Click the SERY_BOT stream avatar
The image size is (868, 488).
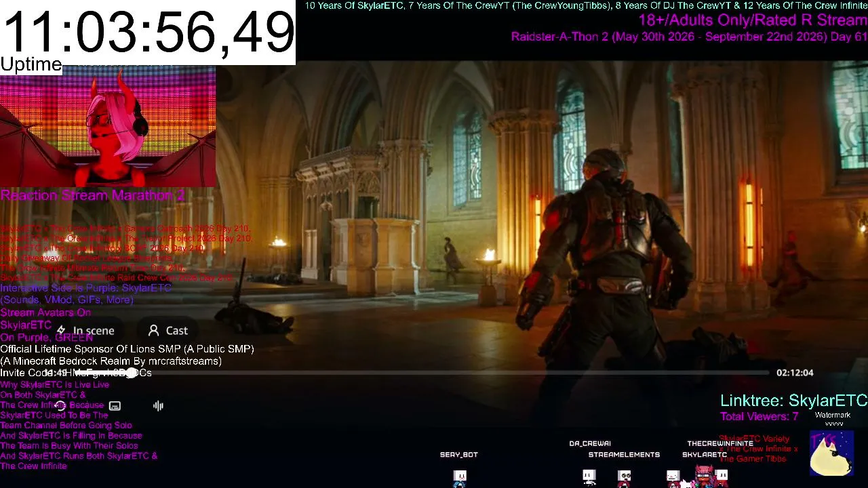(460, 478)
